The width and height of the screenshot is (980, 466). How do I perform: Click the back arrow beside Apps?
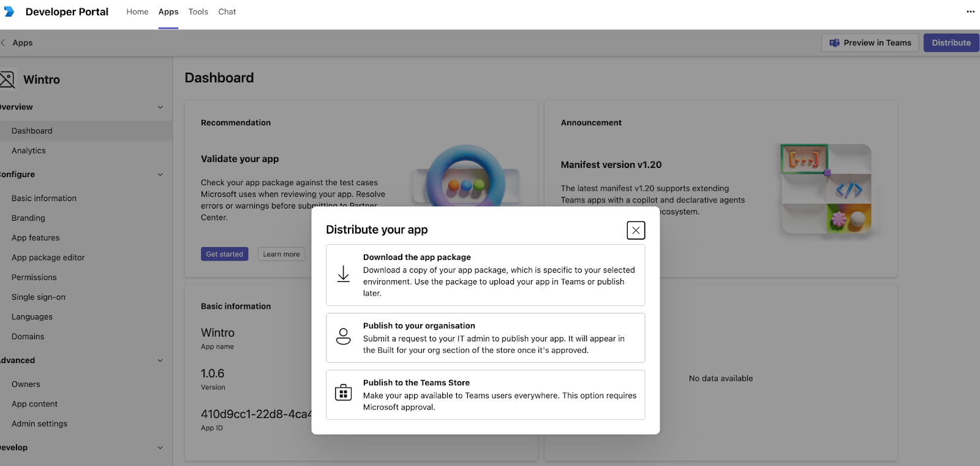[x=3, y=42]
